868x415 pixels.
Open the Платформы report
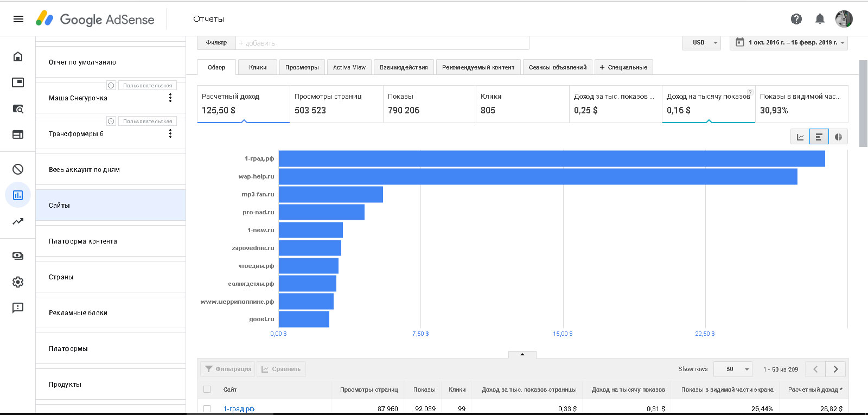tap(111, 348)
